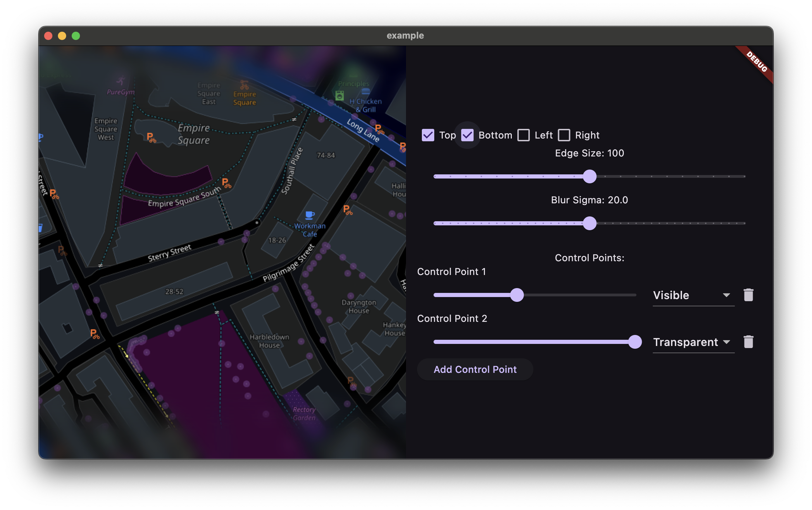Screen dimensions: 812x510
Task: Click the Control Point 1 position slider thumb
Action: [x=517, y=295]
